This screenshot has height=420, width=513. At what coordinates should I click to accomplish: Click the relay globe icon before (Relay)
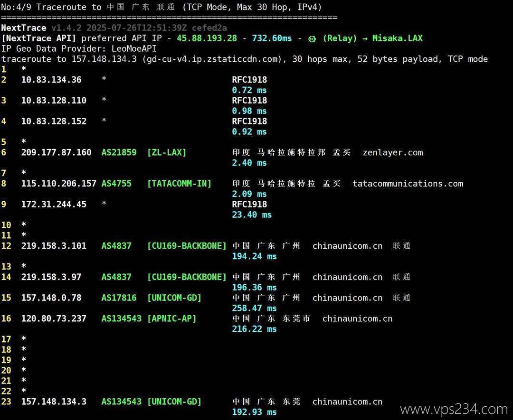pos(312,38)
